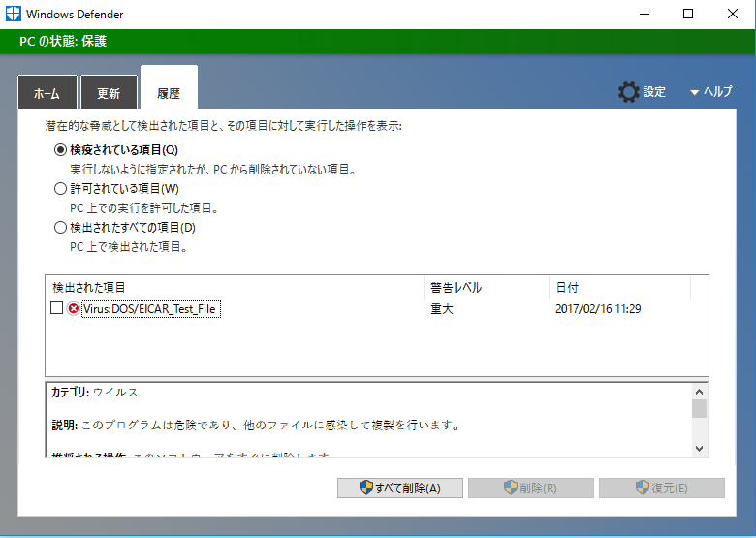Open the 履歴 tab
Viewport: 756px width, 538px height.
[x=169, y=93]
